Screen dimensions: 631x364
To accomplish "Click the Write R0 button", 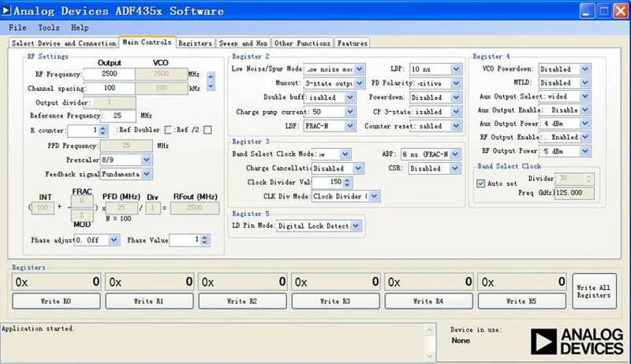I will [57, 301].
